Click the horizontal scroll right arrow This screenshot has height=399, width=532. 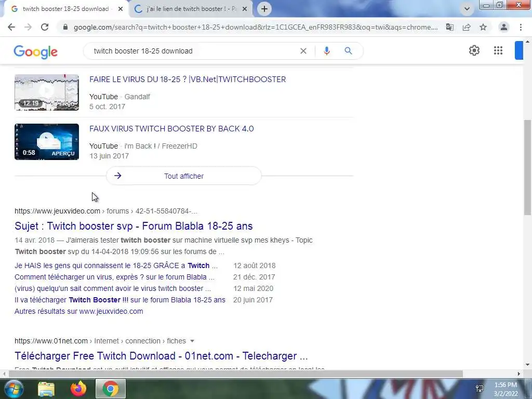[519, 374]
